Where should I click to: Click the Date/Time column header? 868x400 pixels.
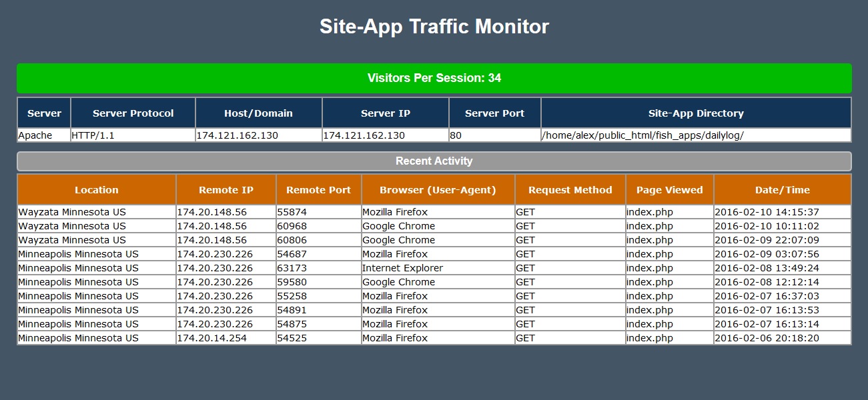[x=782, y=189]
